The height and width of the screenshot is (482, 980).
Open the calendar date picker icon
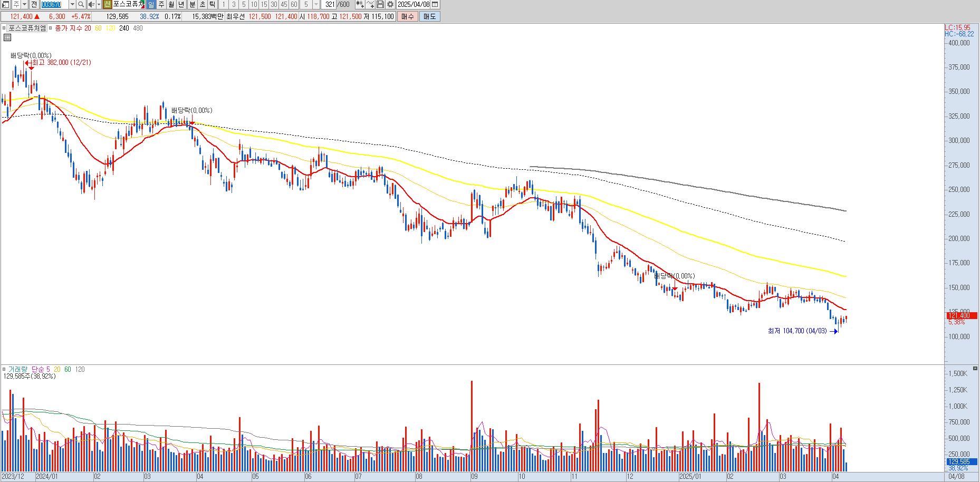tap(435, 4)
